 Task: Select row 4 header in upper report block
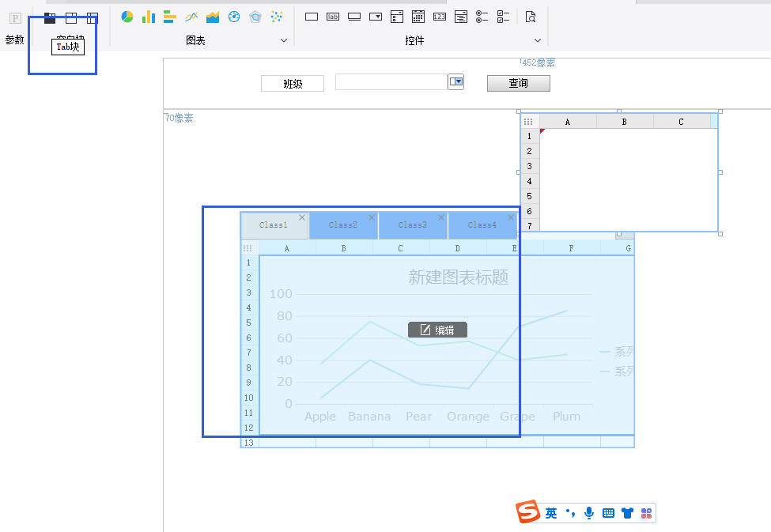point(530,181)
